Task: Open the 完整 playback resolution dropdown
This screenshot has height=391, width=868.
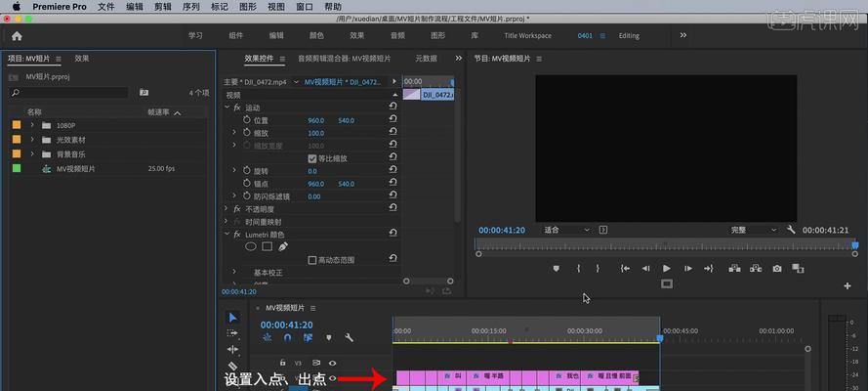Action: [x=754, y=230]
